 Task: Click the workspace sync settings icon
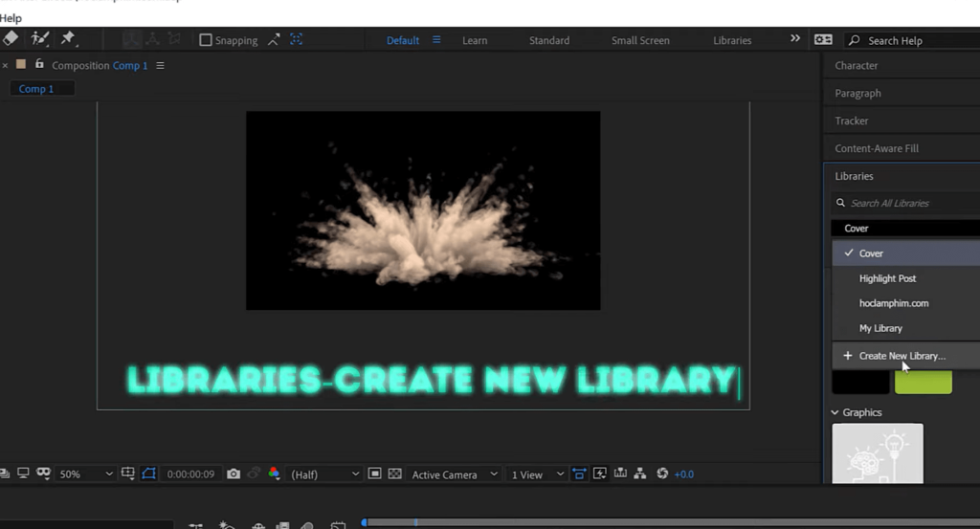[823, 40]
